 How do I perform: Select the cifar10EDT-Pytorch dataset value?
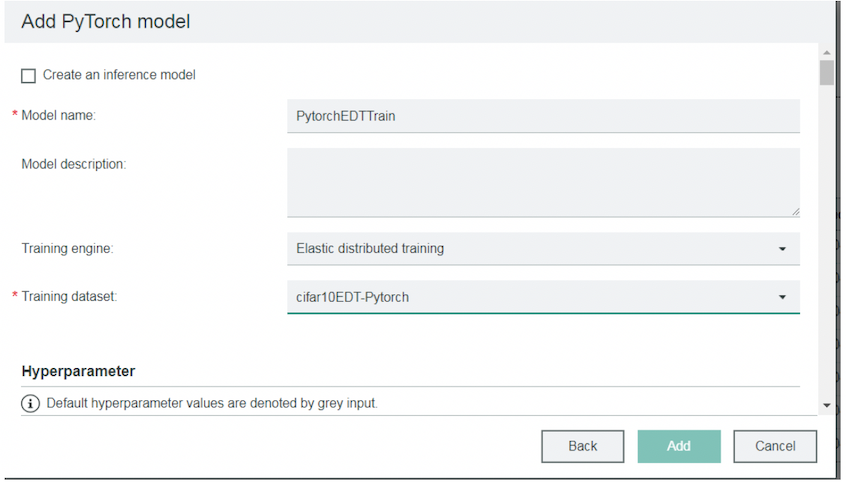353,297
